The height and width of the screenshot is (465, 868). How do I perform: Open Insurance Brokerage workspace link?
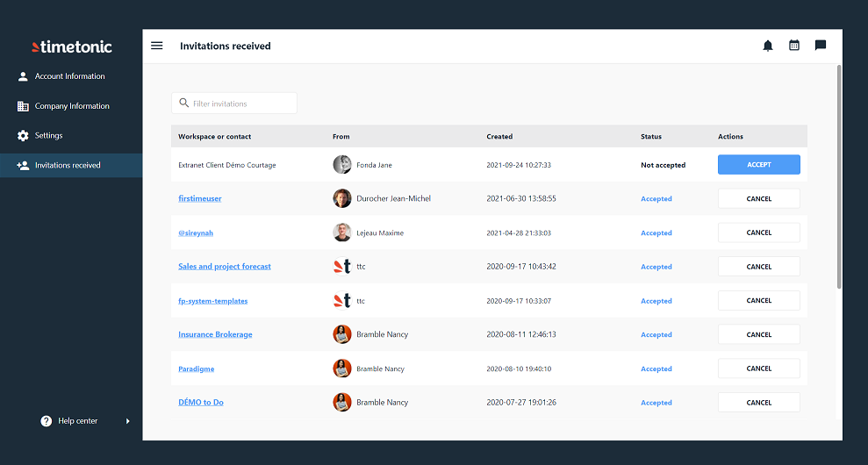click(x=215, y=335)
